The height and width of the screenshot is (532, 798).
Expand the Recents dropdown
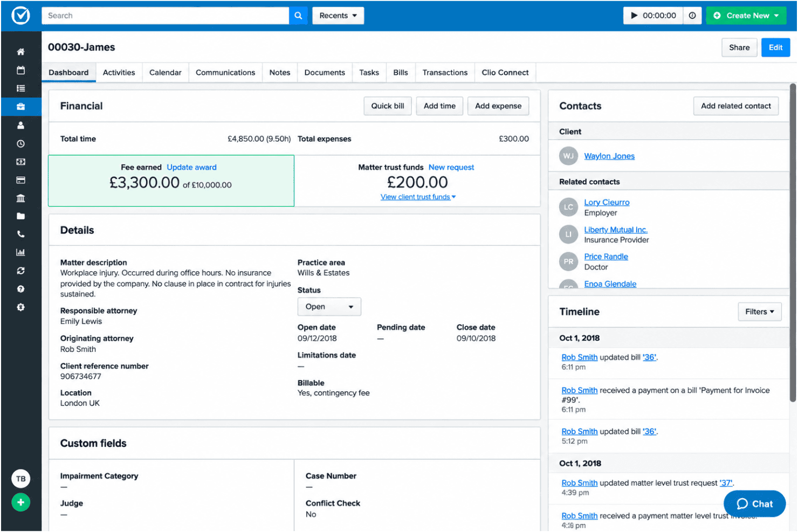click(x=338, y=16)
